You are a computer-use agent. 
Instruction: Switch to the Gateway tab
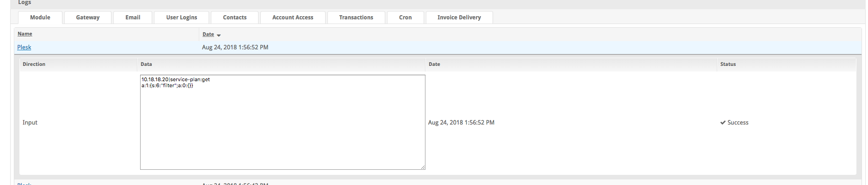(x=88, y=18)
